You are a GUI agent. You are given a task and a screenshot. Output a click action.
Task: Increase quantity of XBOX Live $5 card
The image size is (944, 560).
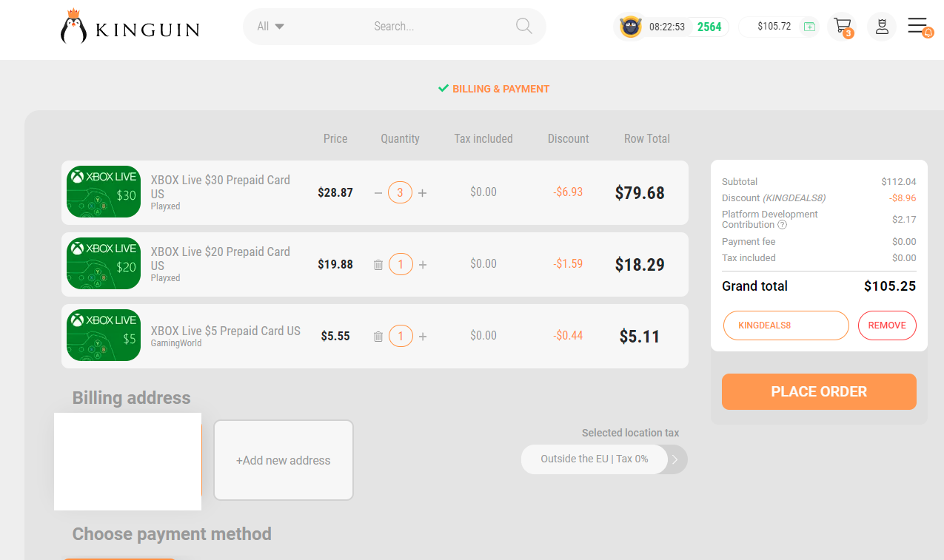point(422,336)
